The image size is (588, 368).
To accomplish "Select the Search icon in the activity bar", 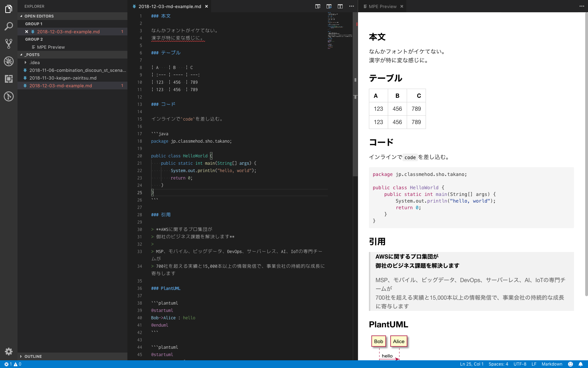I will [9, 26].
